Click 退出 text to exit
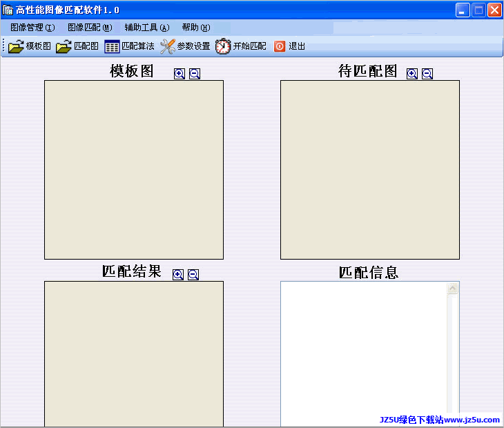This screenshot has width=504, height=428. [x=297, y=46]
